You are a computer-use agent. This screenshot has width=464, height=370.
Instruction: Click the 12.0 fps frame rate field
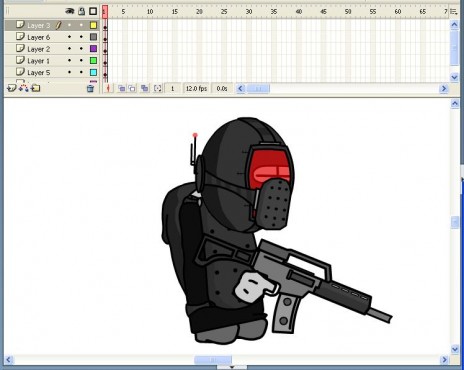click(x=196, y=89)
